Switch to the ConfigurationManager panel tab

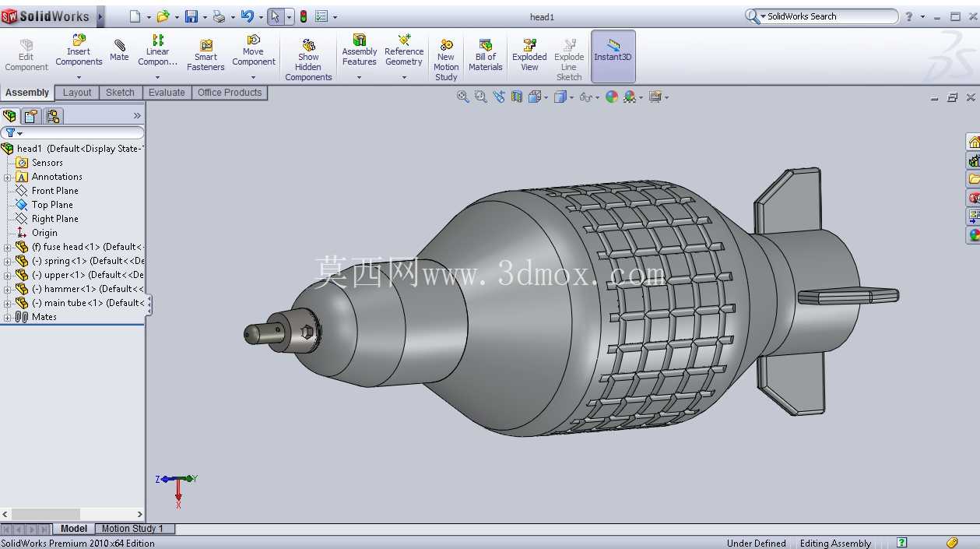[53, 116]
